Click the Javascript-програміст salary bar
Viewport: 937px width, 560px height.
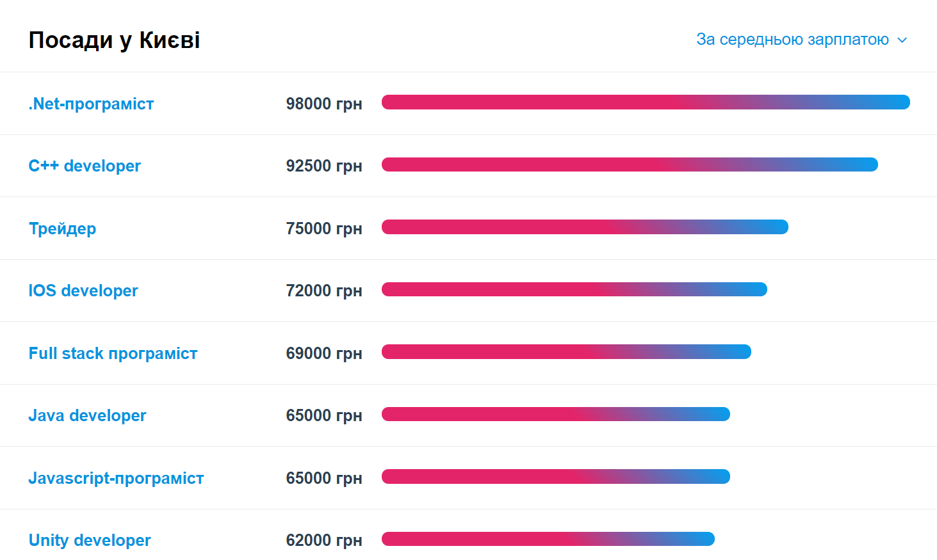tap(556, 477)
